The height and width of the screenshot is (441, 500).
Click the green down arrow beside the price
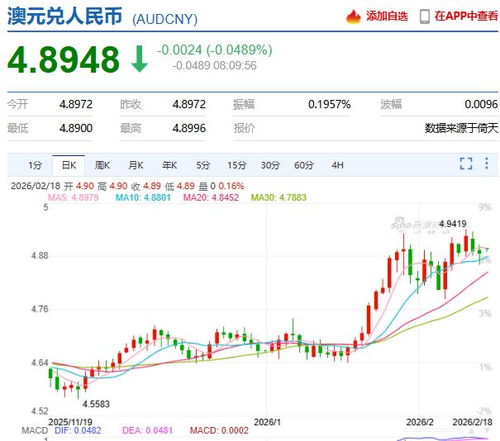(140, 59)
